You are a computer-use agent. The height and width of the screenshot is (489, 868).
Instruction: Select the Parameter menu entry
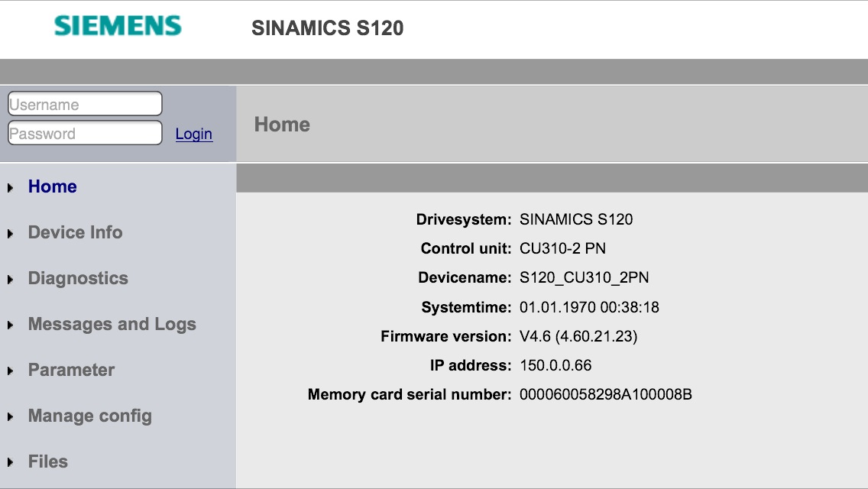(x=71, y=370)
